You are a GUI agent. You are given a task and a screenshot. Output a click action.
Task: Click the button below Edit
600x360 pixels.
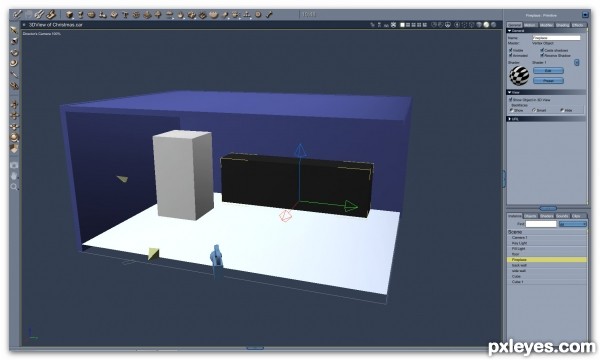(x=548, y=81)
